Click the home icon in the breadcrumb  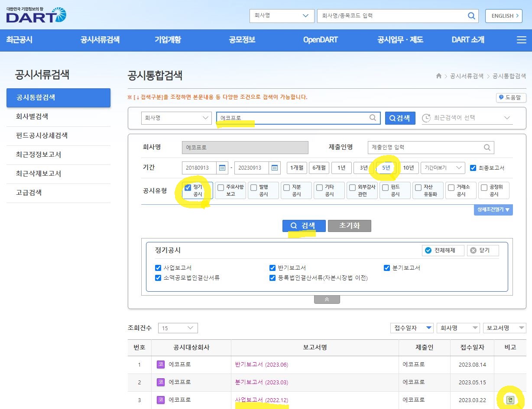(439, 76)
